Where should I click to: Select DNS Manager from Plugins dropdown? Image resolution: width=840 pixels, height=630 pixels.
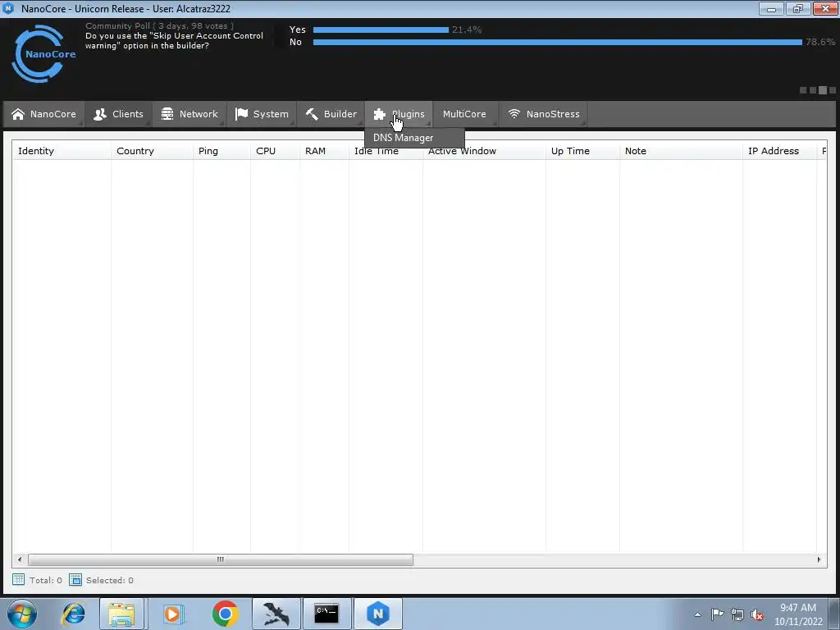point(414,138)
